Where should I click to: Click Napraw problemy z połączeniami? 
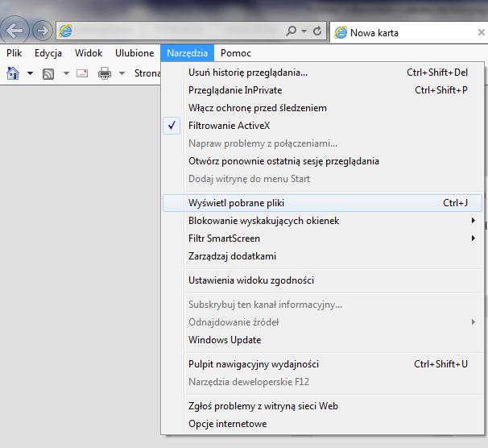click(322, 143)
